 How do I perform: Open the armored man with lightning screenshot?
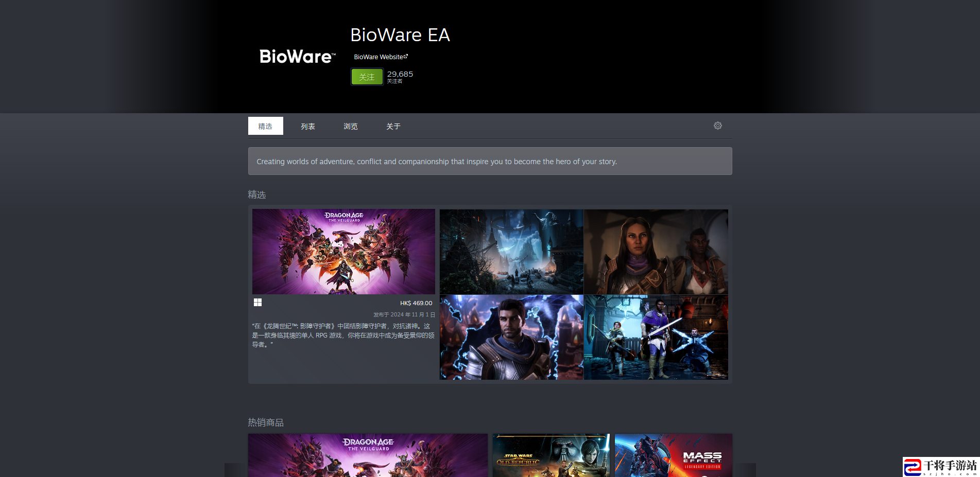[x=511, y=337]
